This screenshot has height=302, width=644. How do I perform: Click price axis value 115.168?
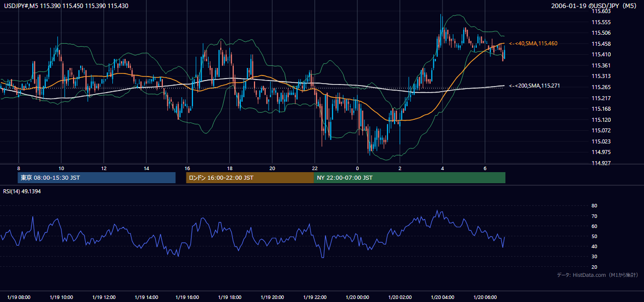point(601,109)
